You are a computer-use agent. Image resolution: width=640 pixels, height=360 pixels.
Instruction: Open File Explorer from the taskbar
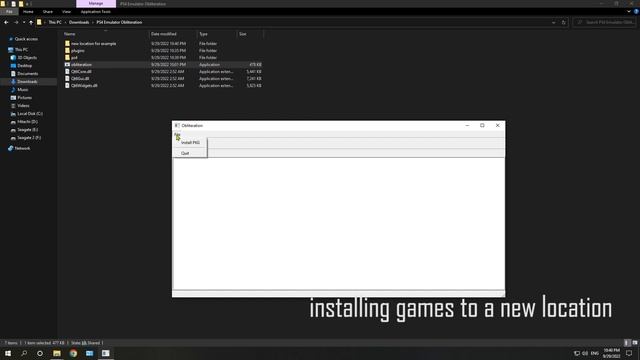[x=57, y=353]
